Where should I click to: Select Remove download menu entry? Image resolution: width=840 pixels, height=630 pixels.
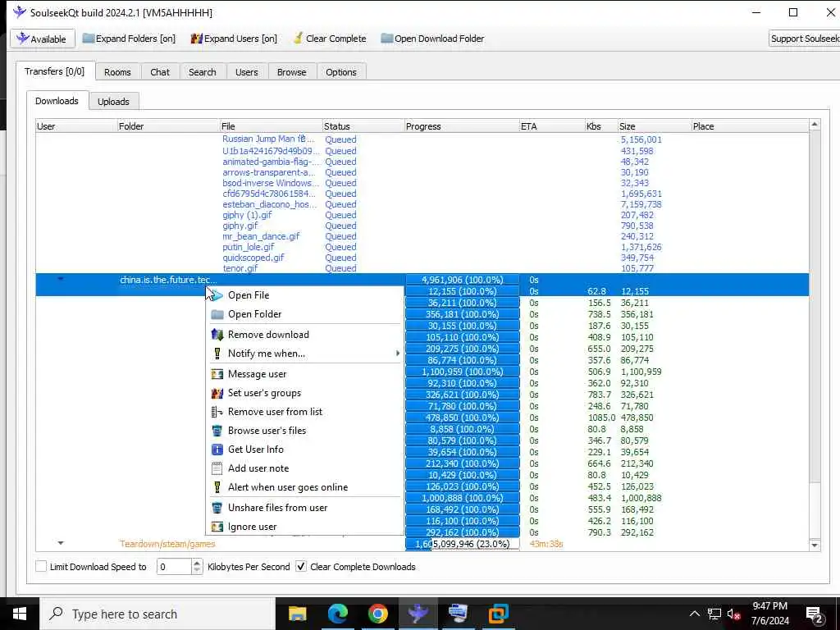point(305,335)
